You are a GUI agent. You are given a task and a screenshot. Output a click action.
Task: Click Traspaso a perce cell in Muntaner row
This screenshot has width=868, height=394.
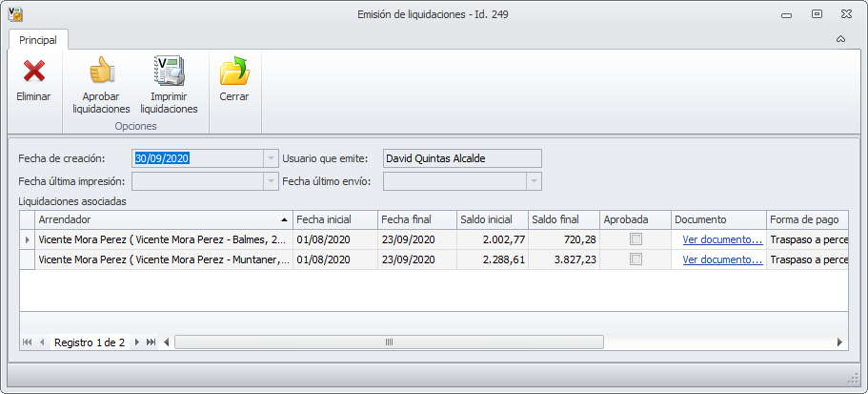tap(807, 259)
